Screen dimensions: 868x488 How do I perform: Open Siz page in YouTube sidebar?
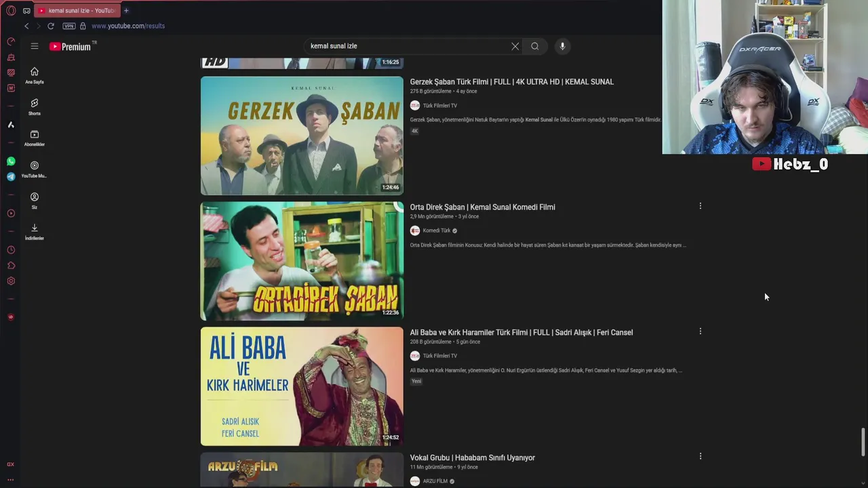coord(35,201)
